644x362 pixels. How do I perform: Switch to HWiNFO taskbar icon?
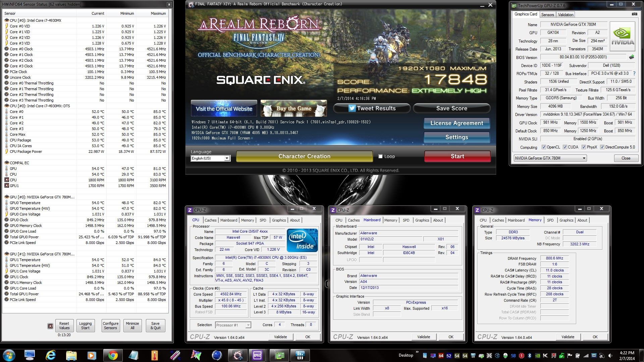[x=300, y=355]
